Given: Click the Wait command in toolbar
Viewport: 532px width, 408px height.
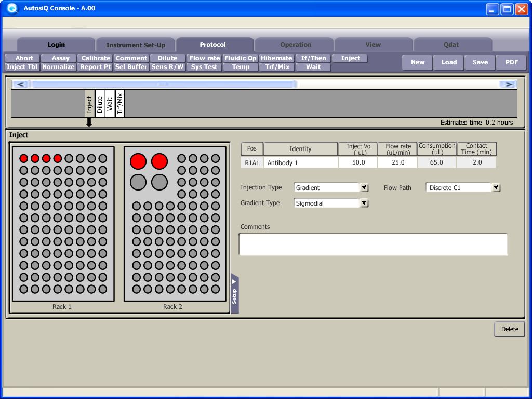Looking at the screenshot, I should click(313, 67).
